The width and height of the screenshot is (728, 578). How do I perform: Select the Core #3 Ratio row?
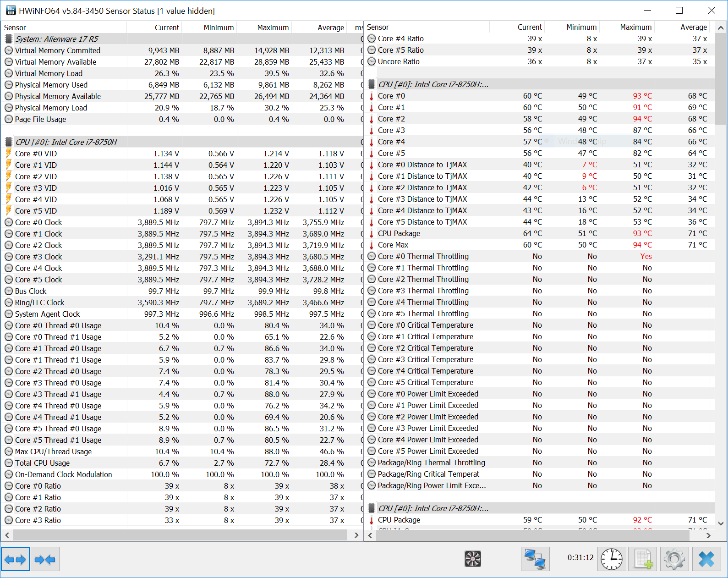tap(183, 520)
